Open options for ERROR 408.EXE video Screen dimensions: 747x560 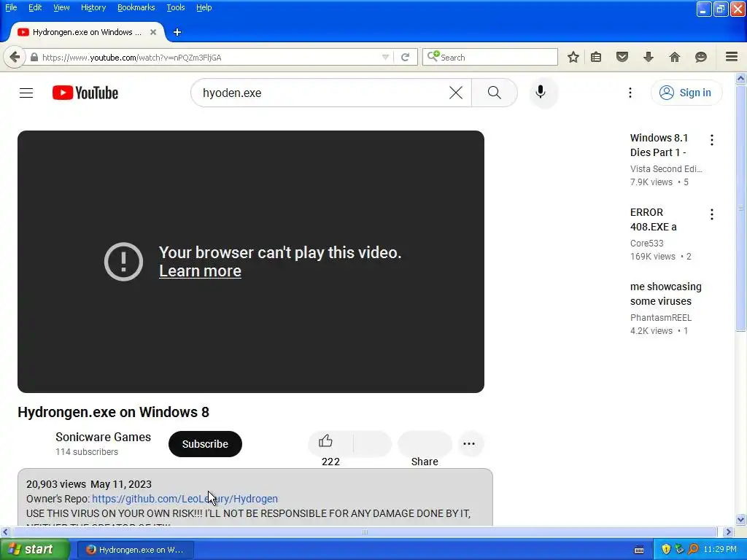pos(712,214)
